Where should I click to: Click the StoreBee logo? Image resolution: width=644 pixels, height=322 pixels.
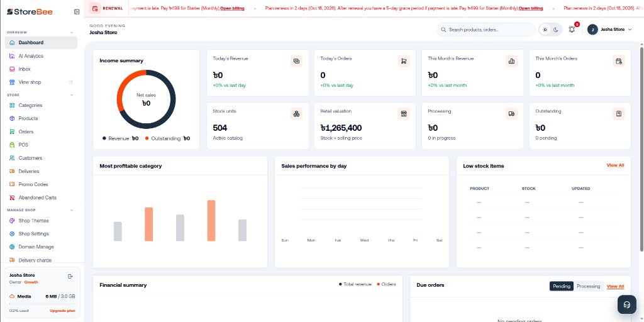[x=30, y=12]
